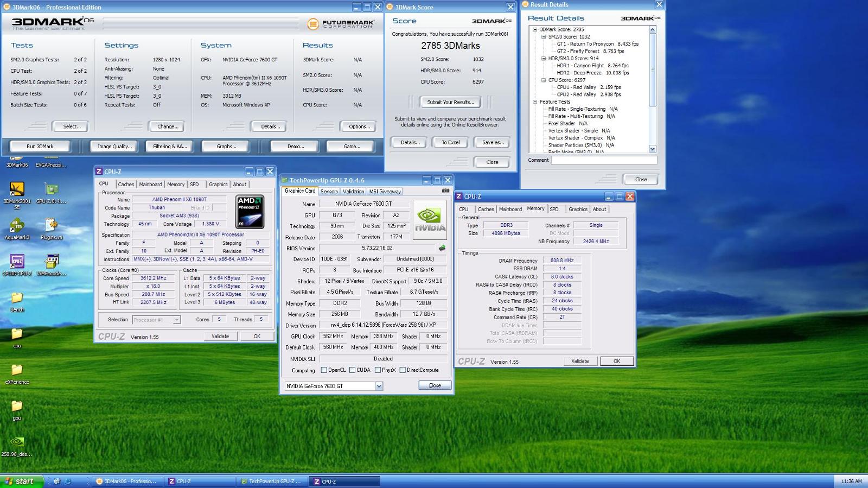Open the NVIDIA GeForce 7600 GT card dropdown
Image resolution: width=868 pixels, height=488 pixels.
pos(379,386)
